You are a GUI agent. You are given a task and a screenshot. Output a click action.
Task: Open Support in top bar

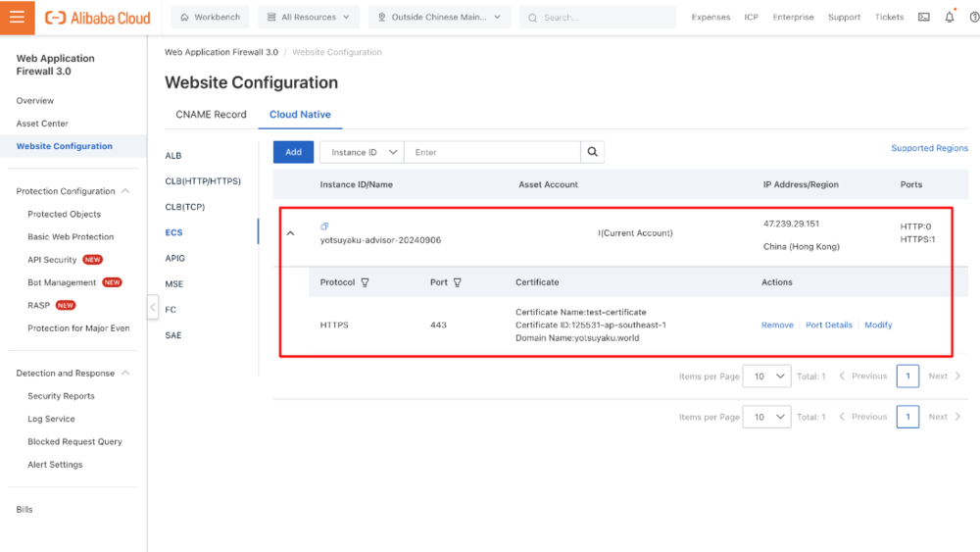(845, 17)
